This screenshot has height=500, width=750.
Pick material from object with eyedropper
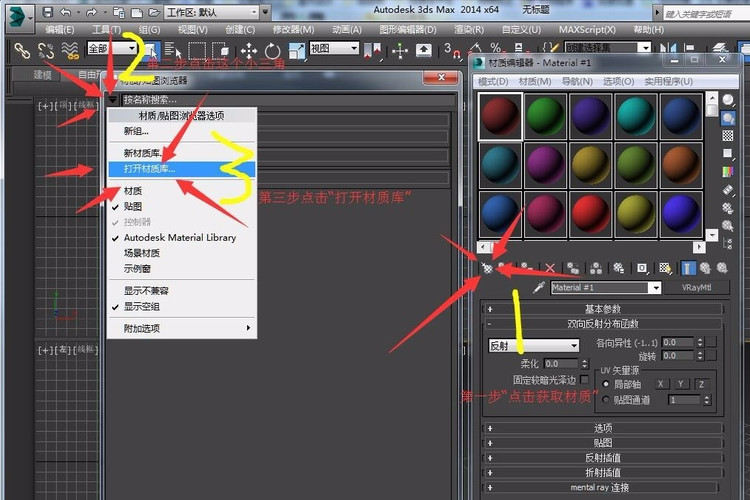[539, 287]
